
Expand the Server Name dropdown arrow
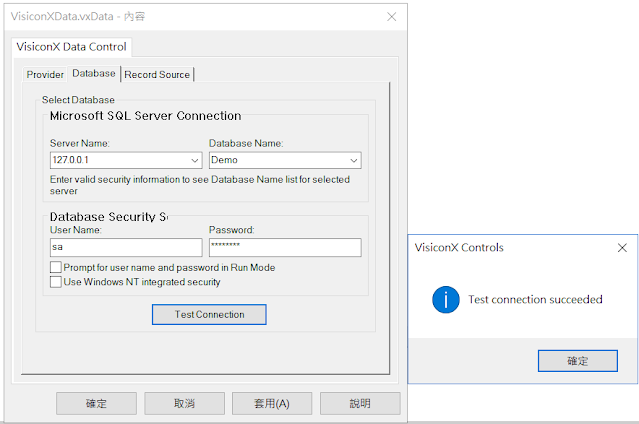[195, 160]
